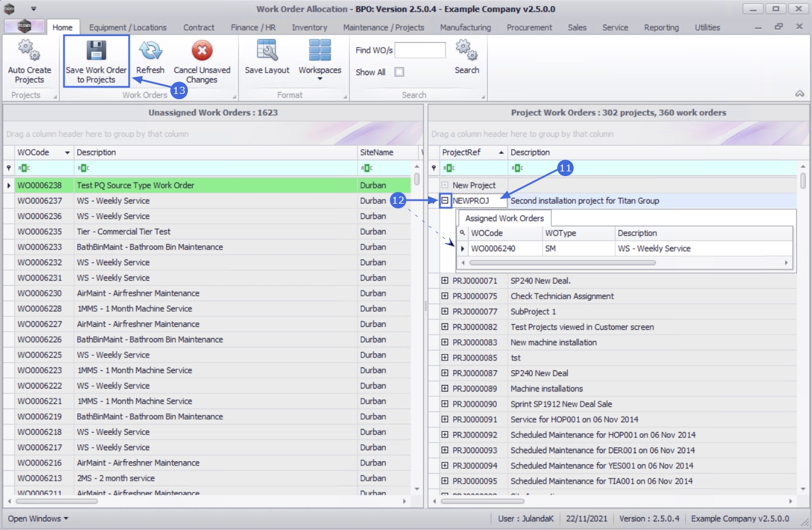This screenshot has width=812, height=530.
Task: Switch to the Home ribbon tab
Action: pos(62,28)
